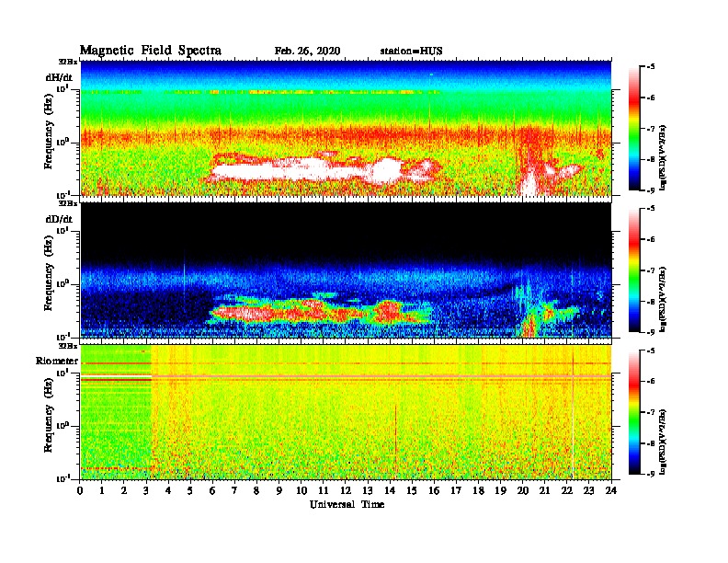
Task: Click the hour 15 tick label
Action: pos(412,490)
